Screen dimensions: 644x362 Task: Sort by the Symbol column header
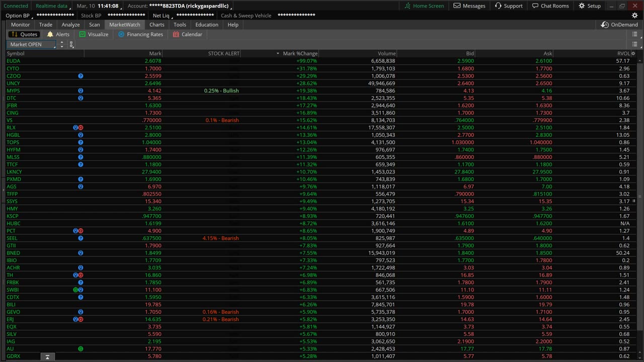coord(45,53)
